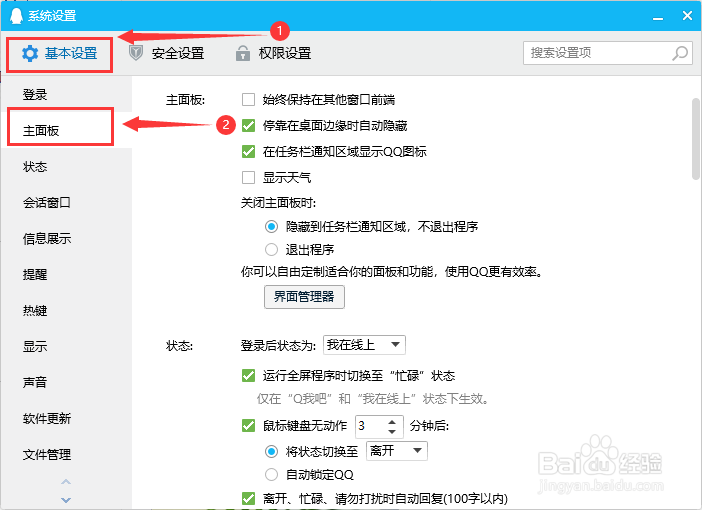Close the 系统设置 window
The width and height of the screenshot is (702, 510).
(x=687, y=16)
